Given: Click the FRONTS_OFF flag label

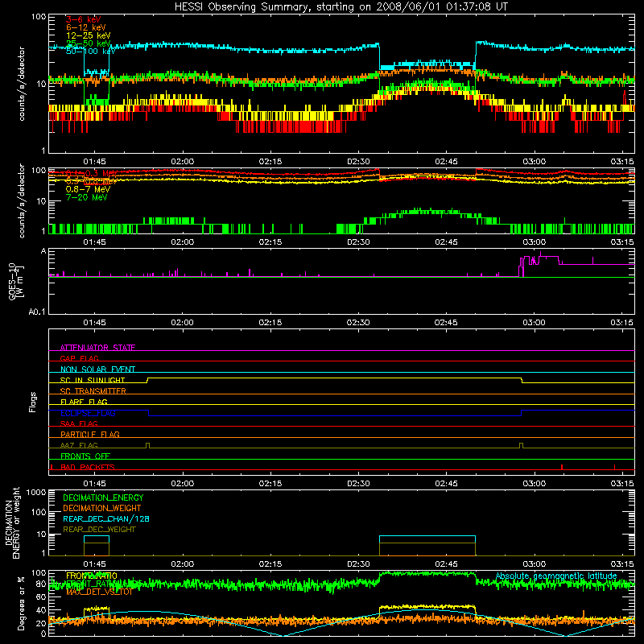Looking at the screenshot, I should point(85,456).
